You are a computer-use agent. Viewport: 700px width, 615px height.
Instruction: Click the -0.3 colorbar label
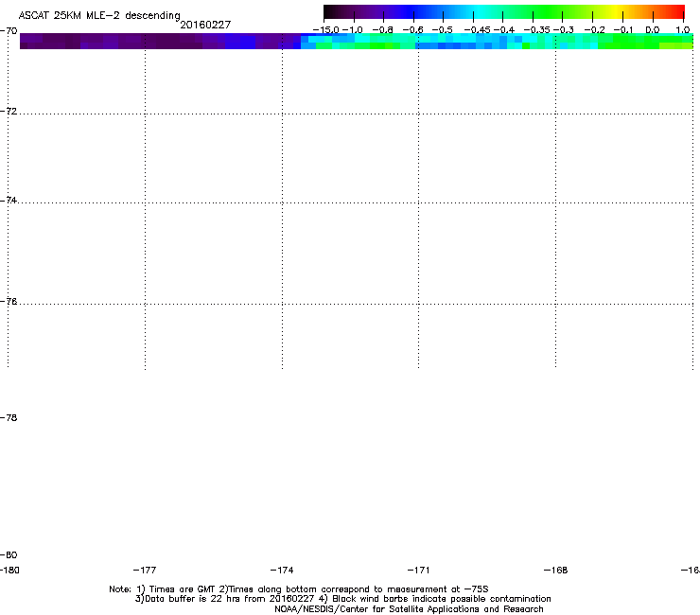click(564, 30)
